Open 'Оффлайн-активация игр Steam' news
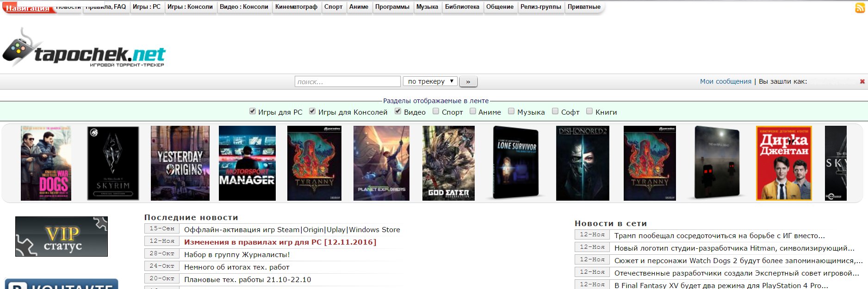868x289 pixels. click(292, 230)
